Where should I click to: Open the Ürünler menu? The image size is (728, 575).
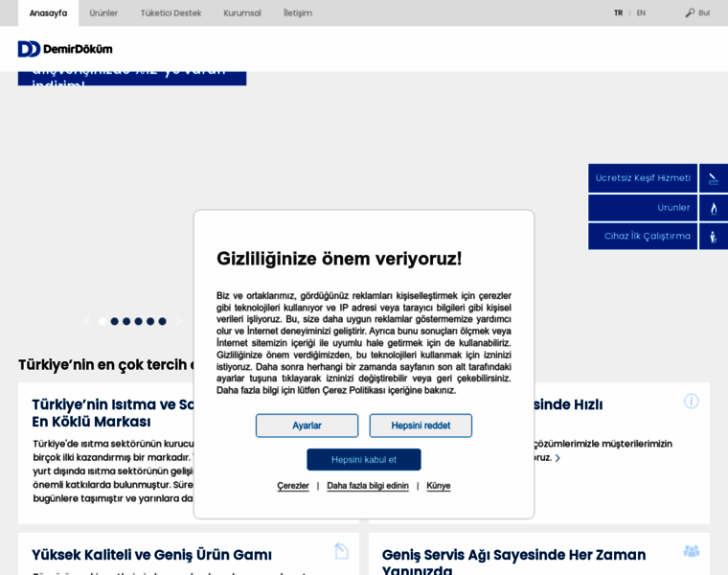103,13
